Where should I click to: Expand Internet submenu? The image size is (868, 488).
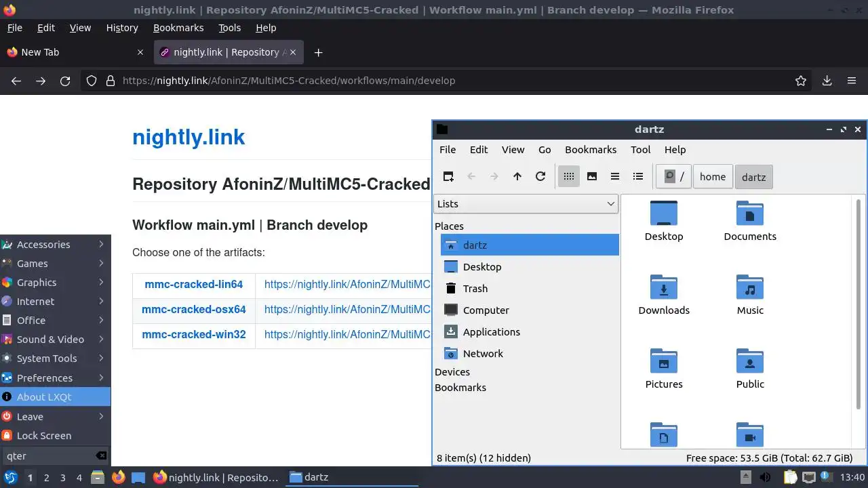(x=55, y=301)
